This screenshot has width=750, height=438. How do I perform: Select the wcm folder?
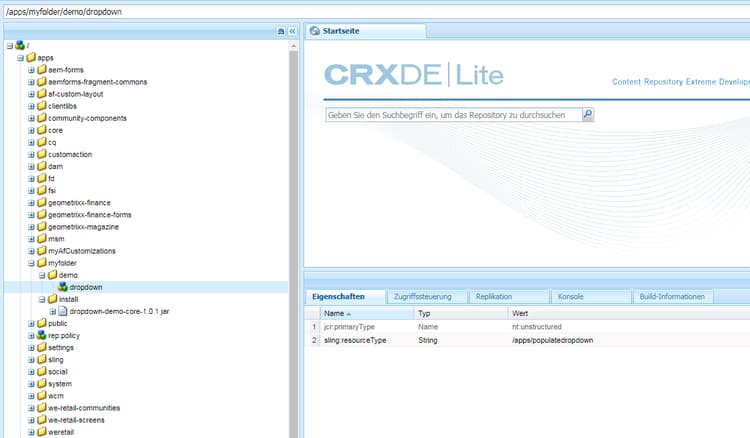[55, 396]
